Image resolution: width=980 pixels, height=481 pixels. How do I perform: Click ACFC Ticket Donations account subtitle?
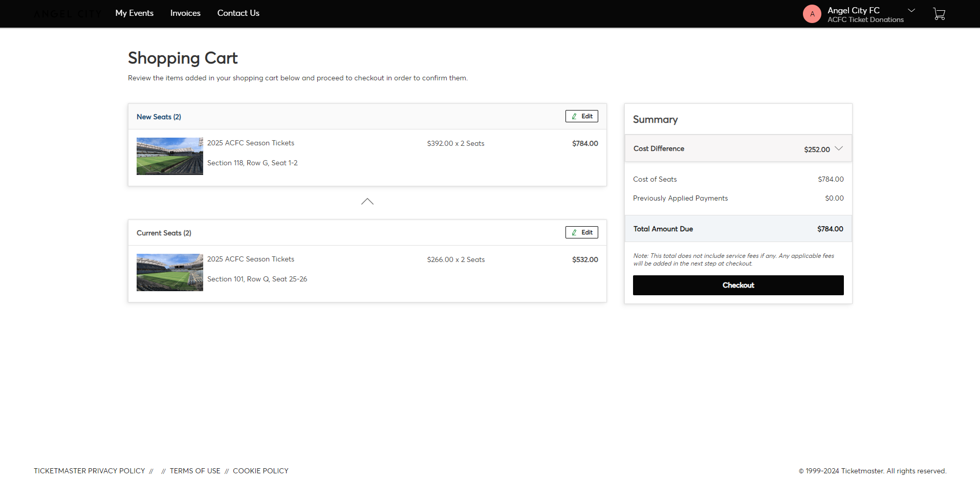click(x=865, y=19)
